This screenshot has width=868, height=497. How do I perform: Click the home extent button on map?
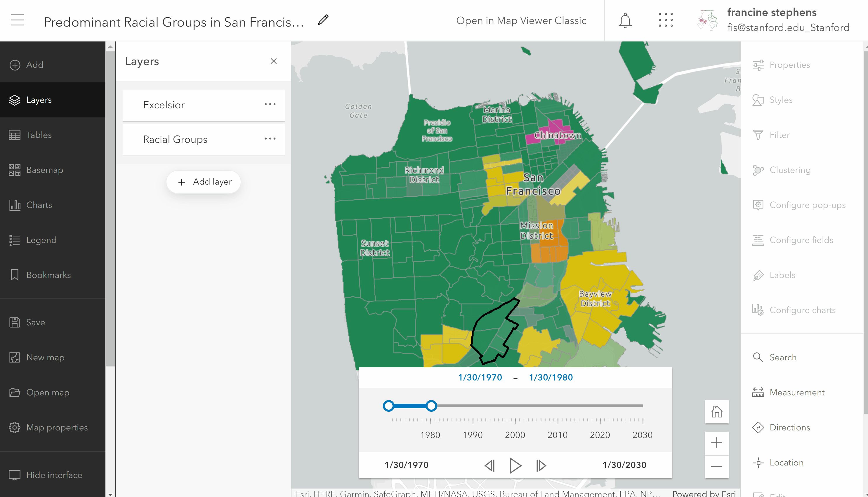716,412
